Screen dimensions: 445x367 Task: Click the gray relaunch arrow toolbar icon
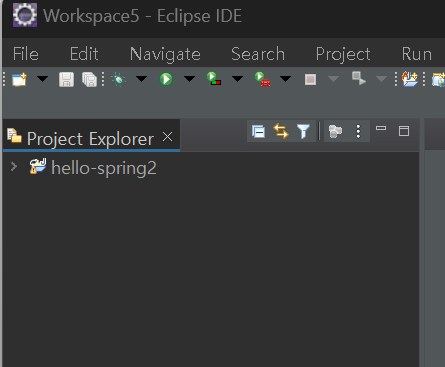pyautogui.click(x=359, y=79)
